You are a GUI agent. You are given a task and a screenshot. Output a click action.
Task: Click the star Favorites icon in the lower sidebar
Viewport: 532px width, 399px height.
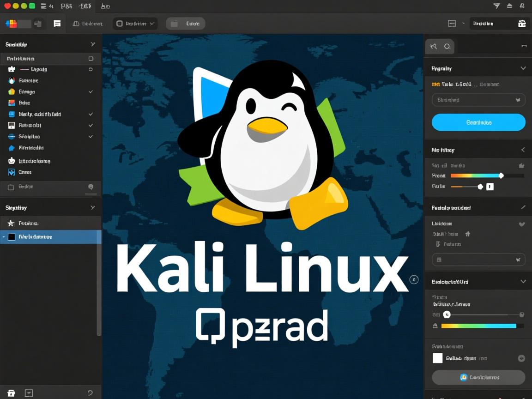[11, 224]
